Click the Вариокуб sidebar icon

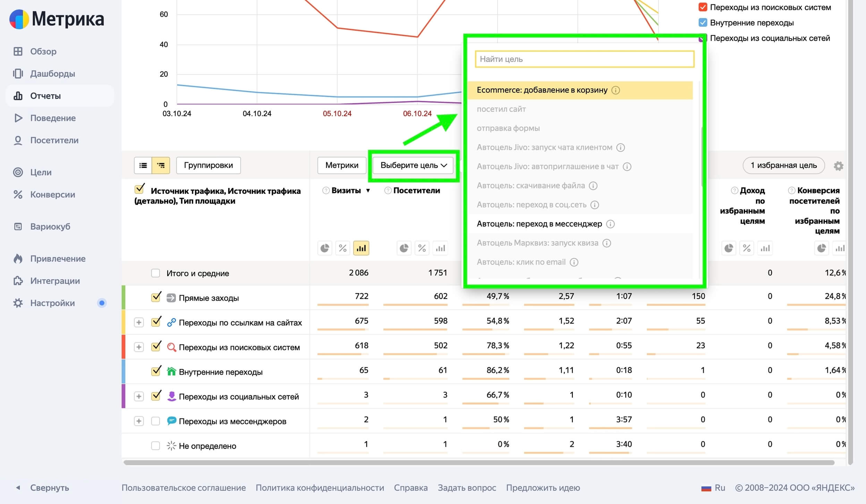pyautogui.click(x=18, y=227)
